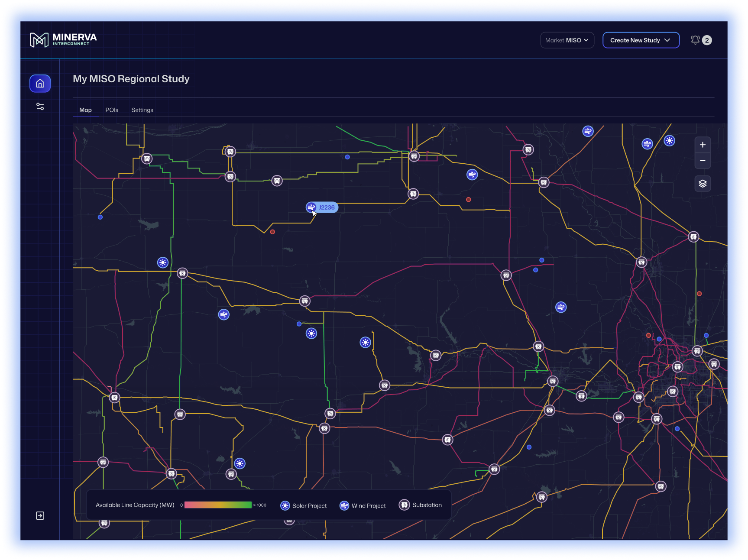This screenshot has height=560, width=748.
Task: Zoom in on the map
Action: (x=703, y=145)
